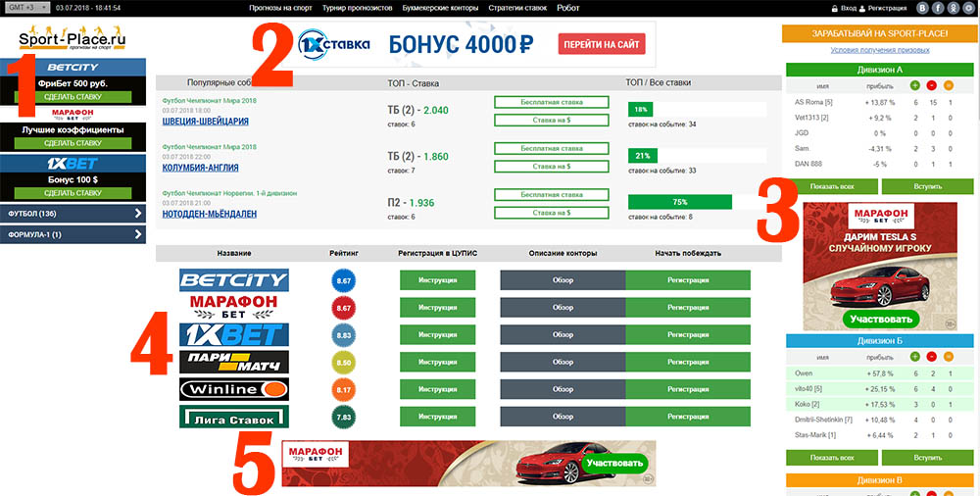Click the red minus icon in Дивизион Б
This screenshot has width=980, height=496.
pos(932,357)
